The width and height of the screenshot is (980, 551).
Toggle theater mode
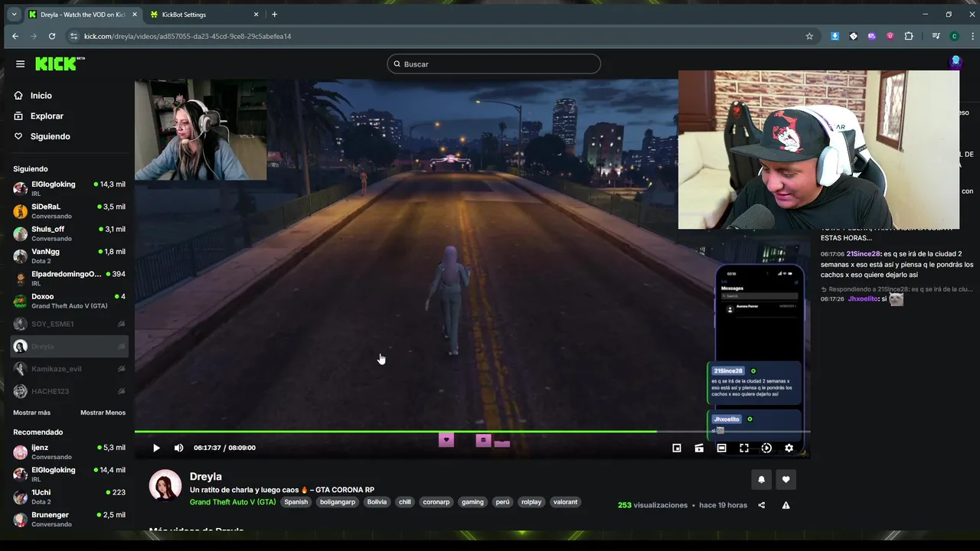click(x=721, y=448)
